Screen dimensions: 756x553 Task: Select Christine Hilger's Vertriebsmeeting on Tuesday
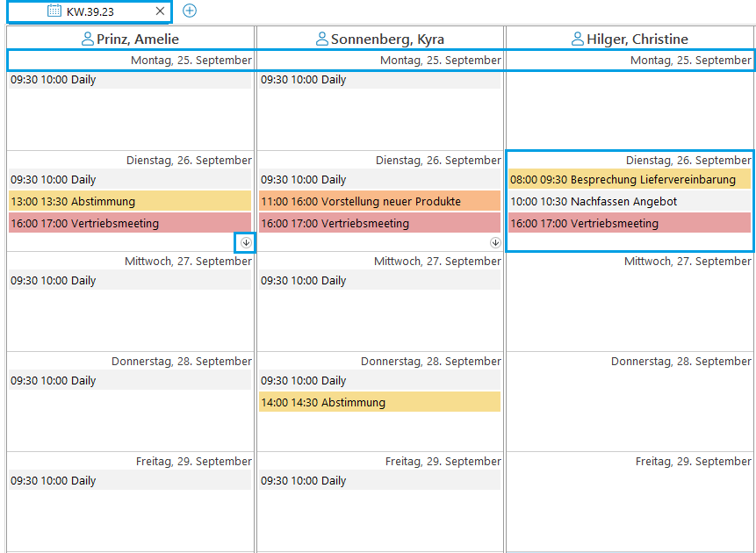tap(629, 224)
